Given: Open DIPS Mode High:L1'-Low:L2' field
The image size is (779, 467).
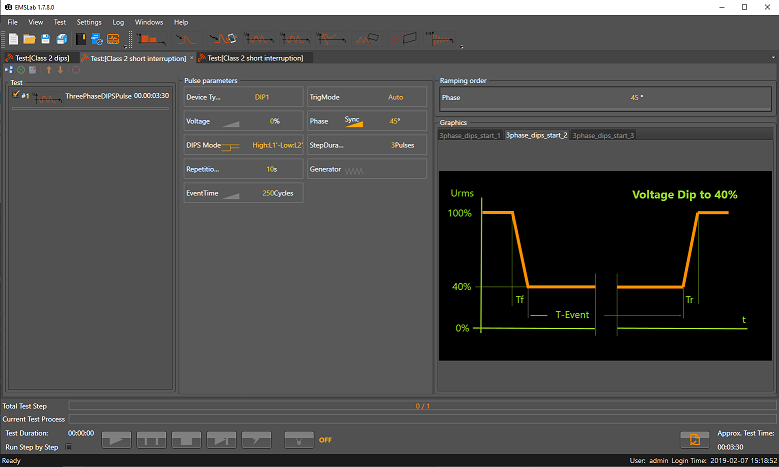Looking at the screenshot, I should [243, 145].
